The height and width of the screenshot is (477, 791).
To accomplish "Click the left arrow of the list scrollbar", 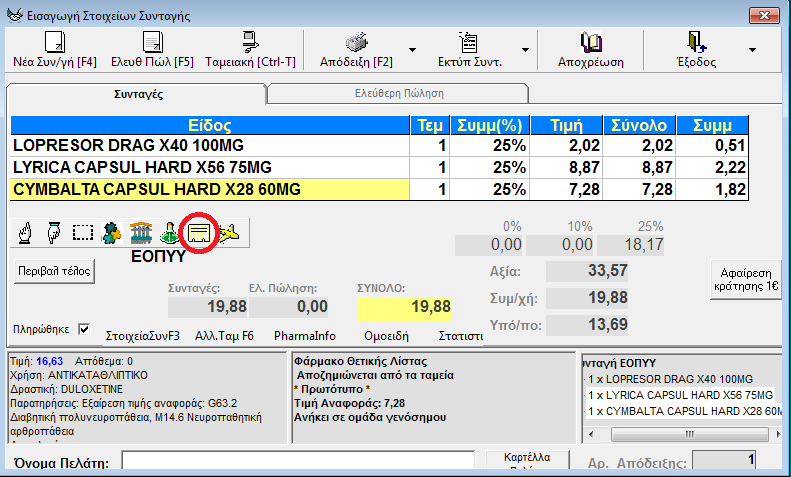I will 591,434.
